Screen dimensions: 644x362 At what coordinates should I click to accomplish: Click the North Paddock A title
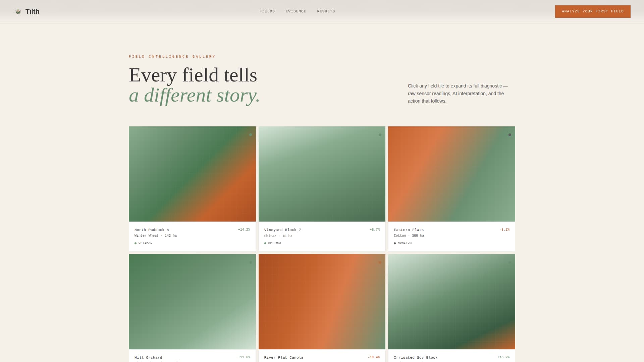(152, 230)
